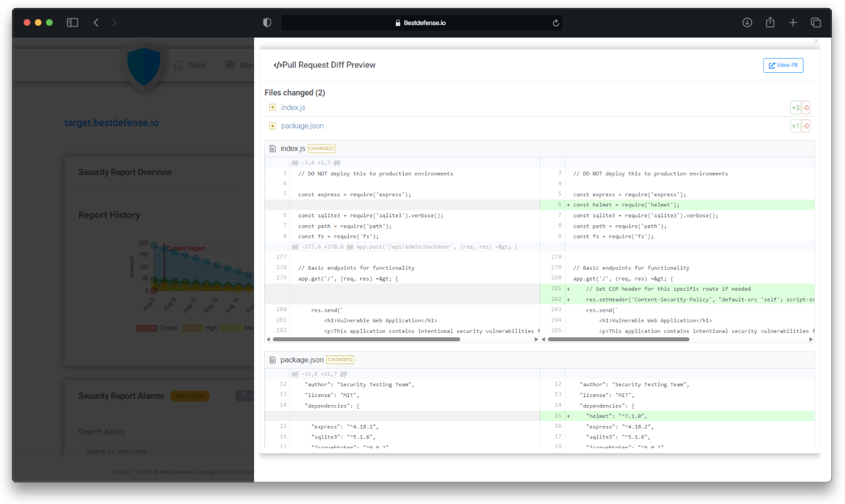This screenshot has width=845, height=504.
Task: Open the target.bestdefense.io link
Action: pyautogui.click(x=112, y=122)
